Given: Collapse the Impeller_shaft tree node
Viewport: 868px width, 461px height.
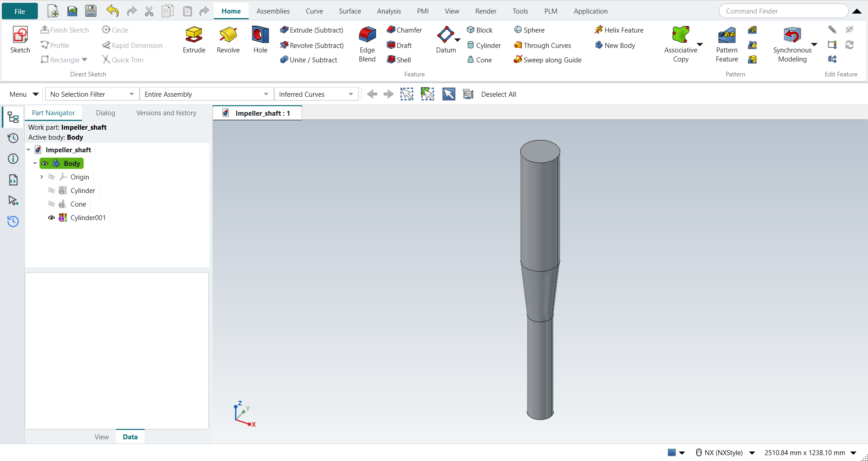Looking at the screenshot, I should click(28, 150).
